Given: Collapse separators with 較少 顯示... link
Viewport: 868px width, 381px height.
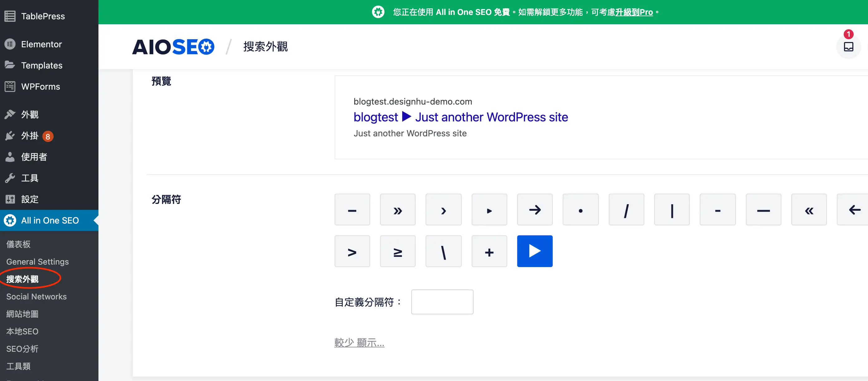Looking at the screenshot, I should (x=359, y=343).
